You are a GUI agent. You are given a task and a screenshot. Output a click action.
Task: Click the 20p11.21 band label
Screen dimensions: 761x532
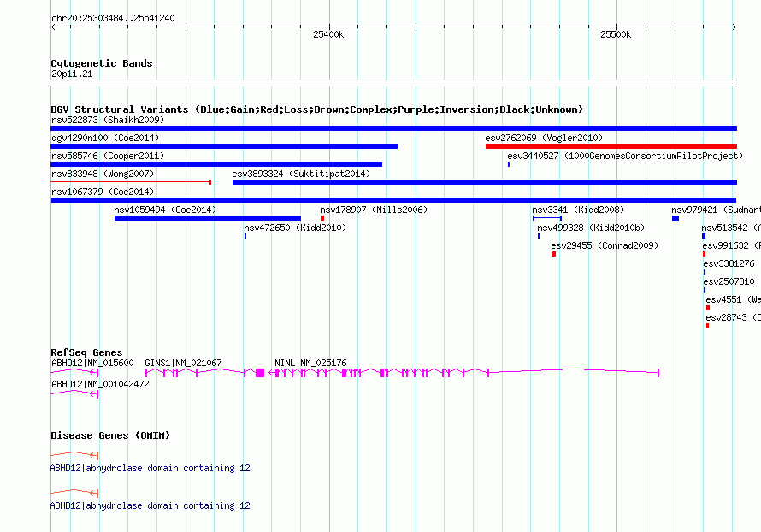tap(72, 74)
